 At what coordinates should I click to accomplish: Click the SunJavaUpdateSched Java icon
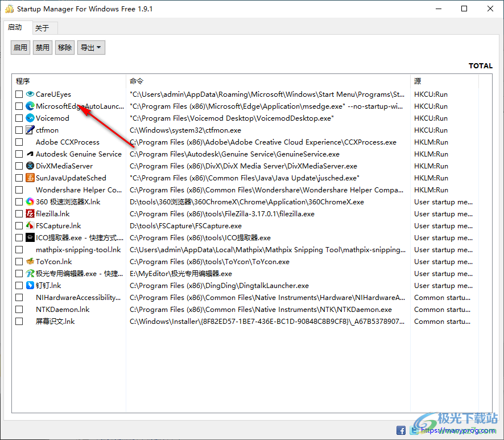click(x=30, y=178)
